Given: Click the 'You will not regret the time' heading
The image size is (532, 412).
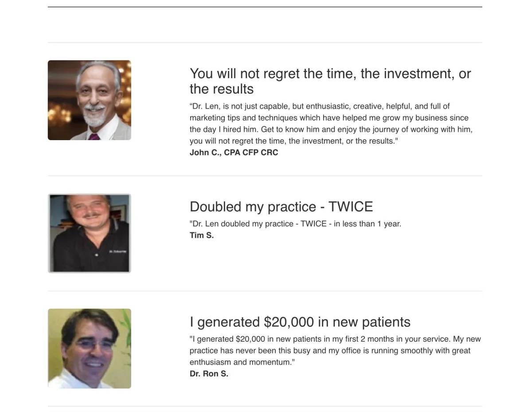Looking at the screenshot, I should click(330, 74).
